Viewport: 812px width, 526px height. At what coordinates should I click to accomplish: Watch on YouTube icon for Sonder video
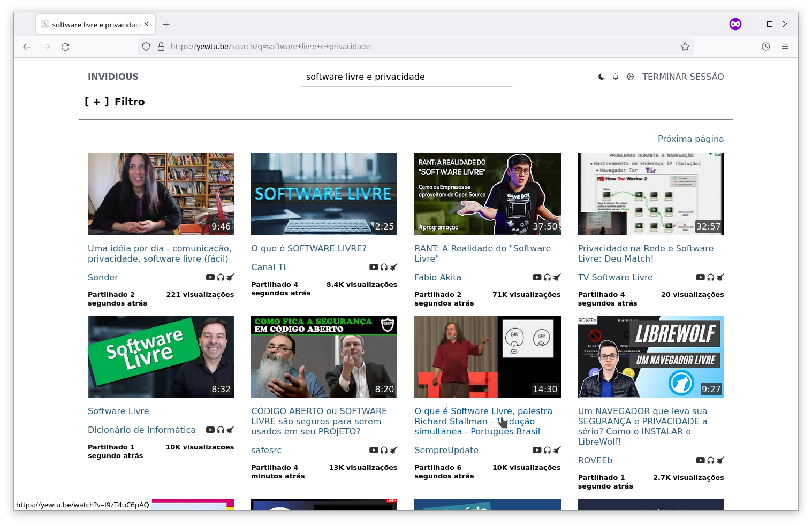(210, 277)
